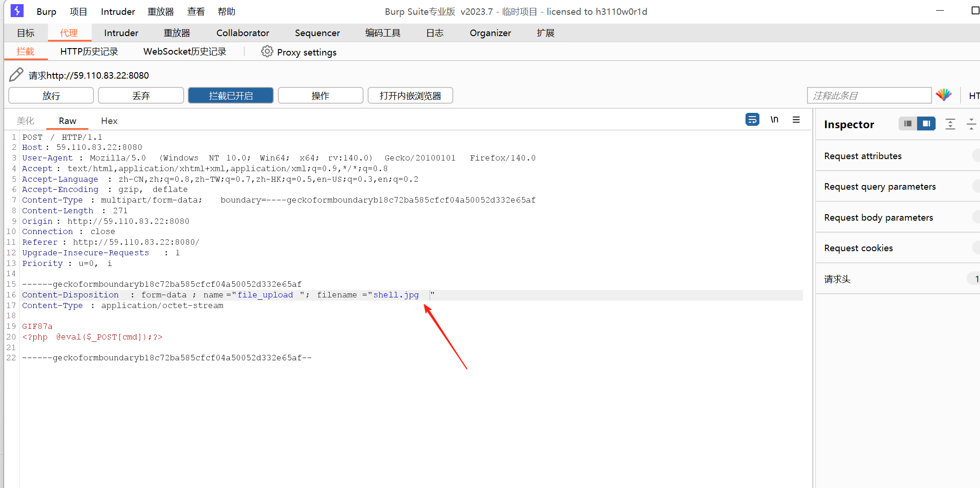Select the HTTP历史记录 sub-tab
The height and width of the screenshot is (488, 980).
pyautogui.click(x=89, y=51)
